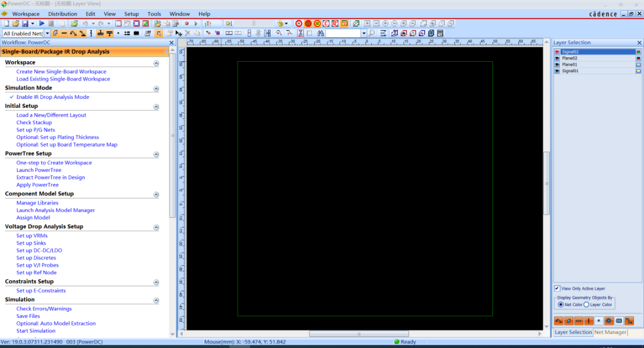Click the binoculars find icon
Image resolution: width=644 pixels, height=348 pixels.
point(321,33)
